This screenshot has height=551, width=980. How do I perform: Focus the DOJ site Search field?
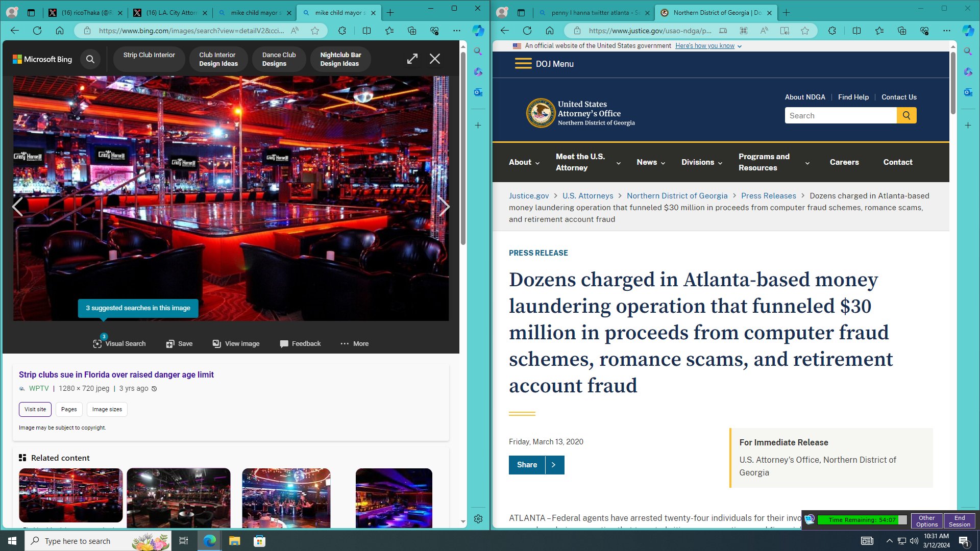coord(841,115)
